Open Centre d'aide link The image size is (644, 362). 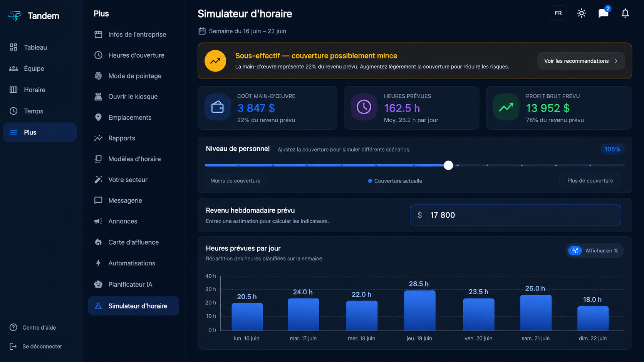pyautogui.click(x=39, y=327)
